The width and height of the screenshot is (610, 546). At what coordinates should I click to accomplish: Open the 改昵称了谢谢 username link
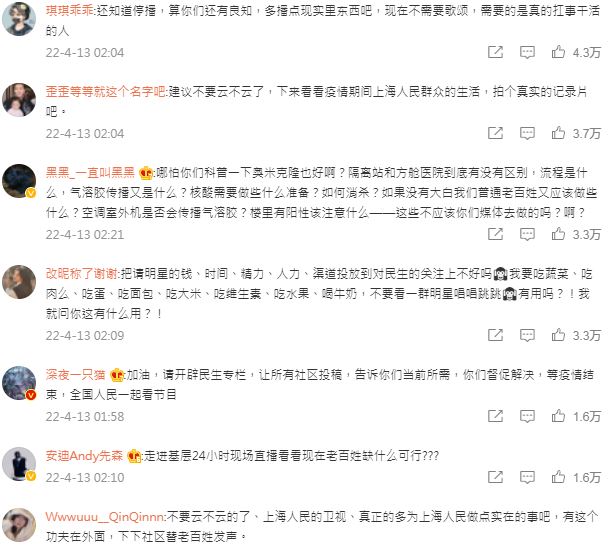pos(81,274)
